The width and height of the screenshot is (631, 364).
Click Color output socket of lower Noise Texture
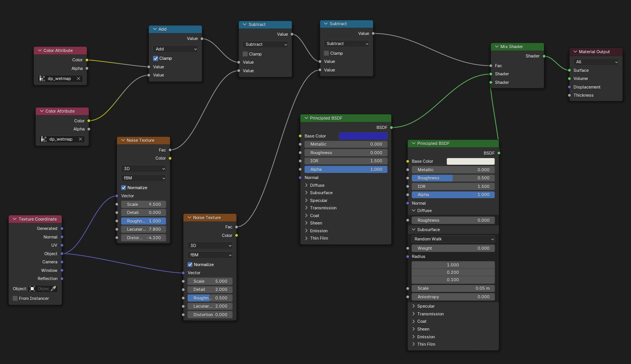point(236,235)
